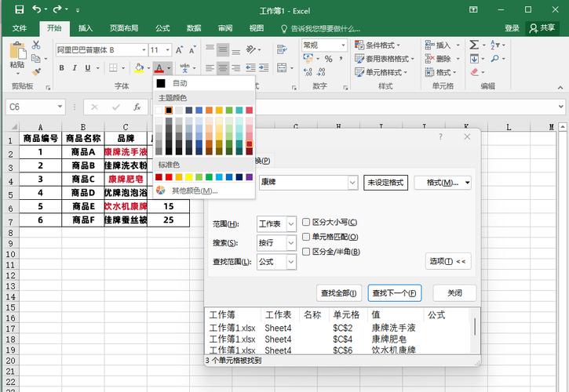Activate the Format Painter brush

click(36, 71)
